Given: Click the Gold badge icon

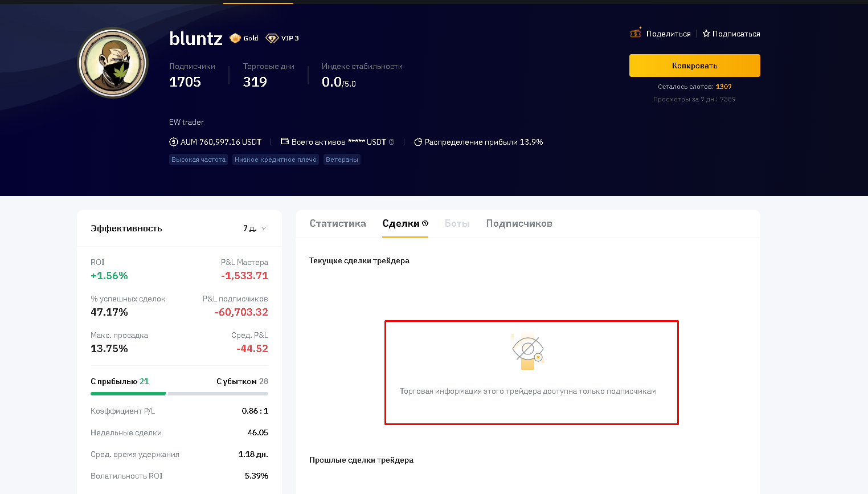Looking at the screenshot, I should coord(235,38).
